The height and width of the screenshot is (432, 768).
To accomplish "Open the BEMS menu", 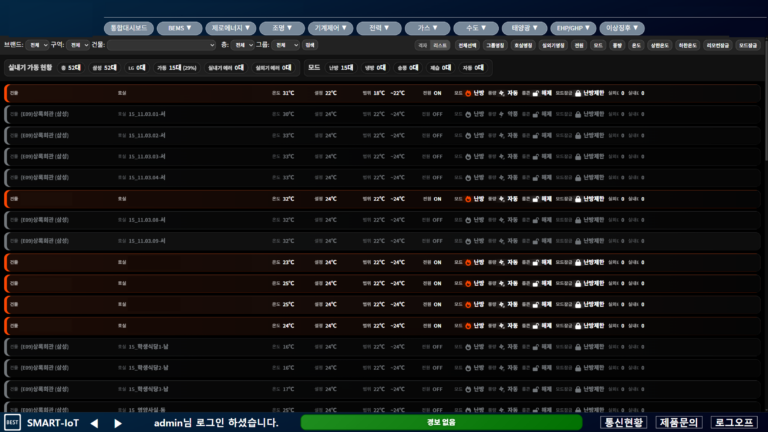I will pos(181,28).
